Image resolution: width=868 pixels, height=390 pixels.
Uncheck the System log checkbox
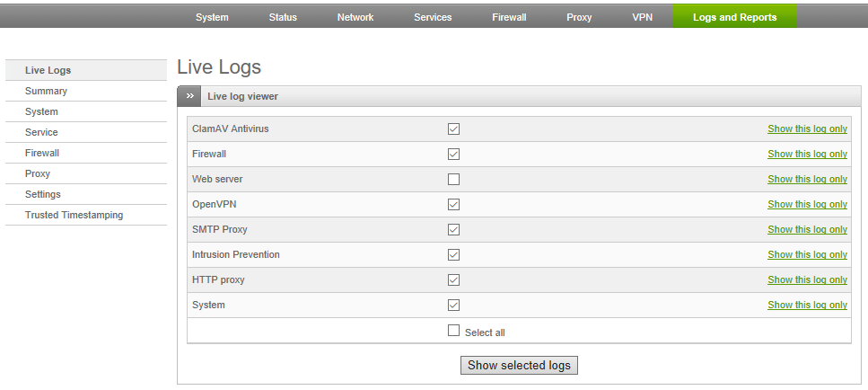coord(453,306)
